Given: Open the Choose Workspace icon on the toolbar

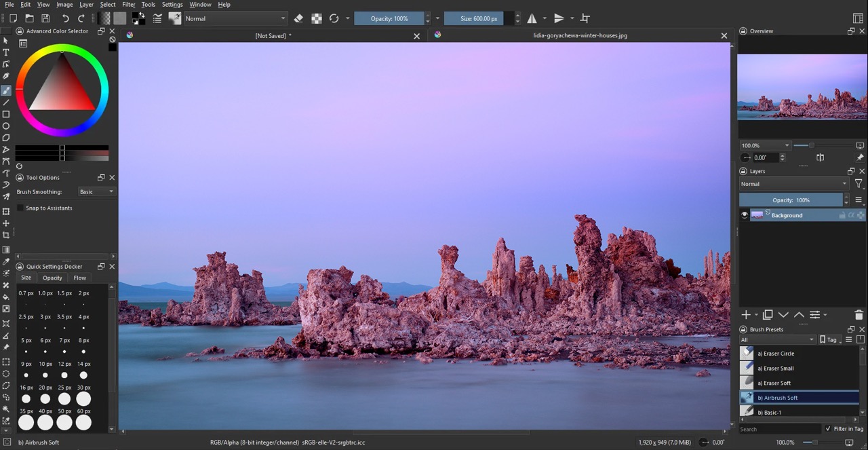Looking at the screenshot, I should (x=856, y=18).
